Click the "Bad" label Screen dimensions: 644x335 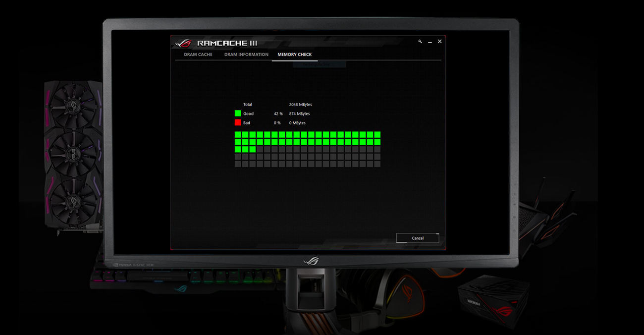tap(247, 123)
